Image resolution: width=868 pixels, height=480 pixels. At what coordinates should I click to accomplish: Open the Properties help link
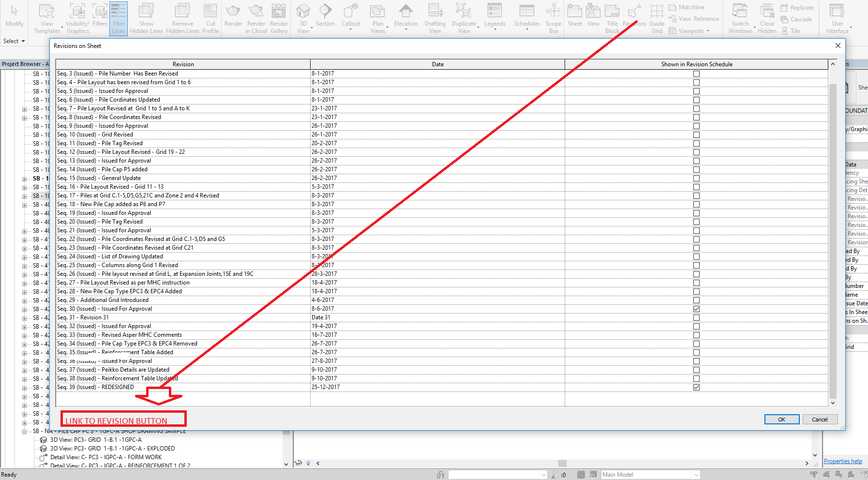click(x=843, y=461)
